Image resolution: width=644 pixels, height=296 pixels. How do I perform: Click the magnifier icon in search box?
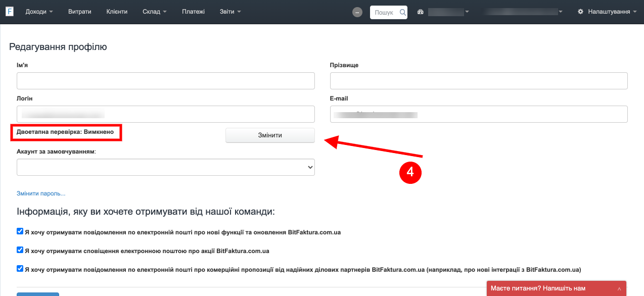point(403,12)
